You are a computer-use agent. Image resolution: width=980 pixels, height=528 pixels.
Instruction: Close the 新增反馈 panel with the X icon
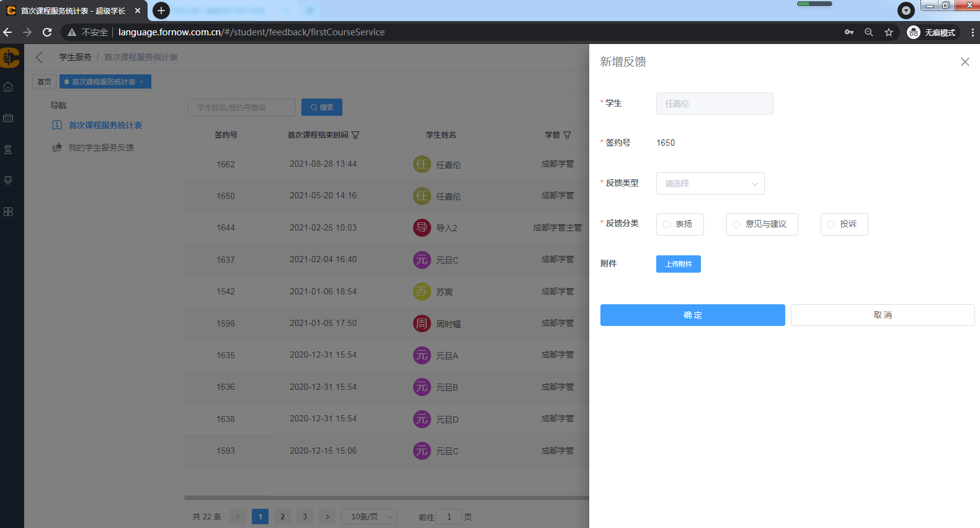(x=964, y=62)
